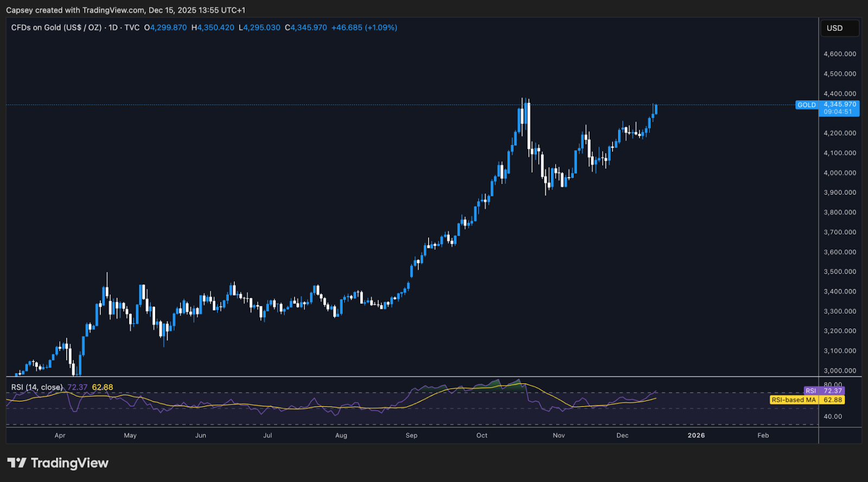Click the RSI (14, close) indicator legend
The image size is (868, 482).
tap(37, 387)
